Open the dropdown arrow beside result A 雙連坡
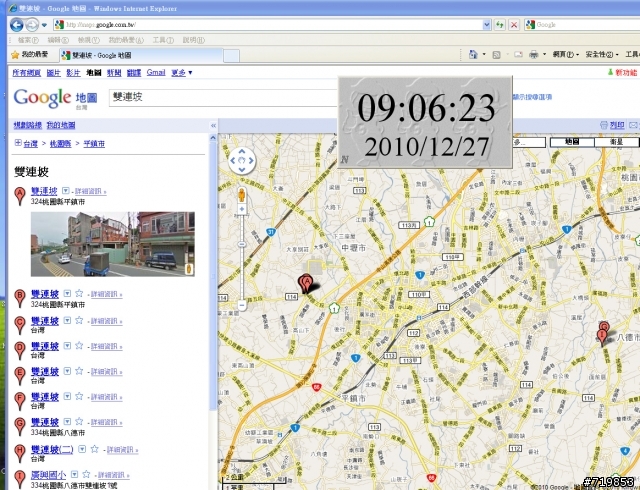The width and height of the screenshot is (640, 490). [x=65, y=191]
